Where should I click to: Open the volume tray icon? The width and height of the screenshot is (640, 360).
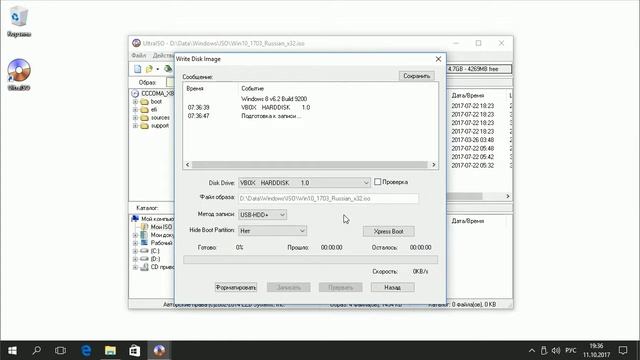click(x=556, y=350)
